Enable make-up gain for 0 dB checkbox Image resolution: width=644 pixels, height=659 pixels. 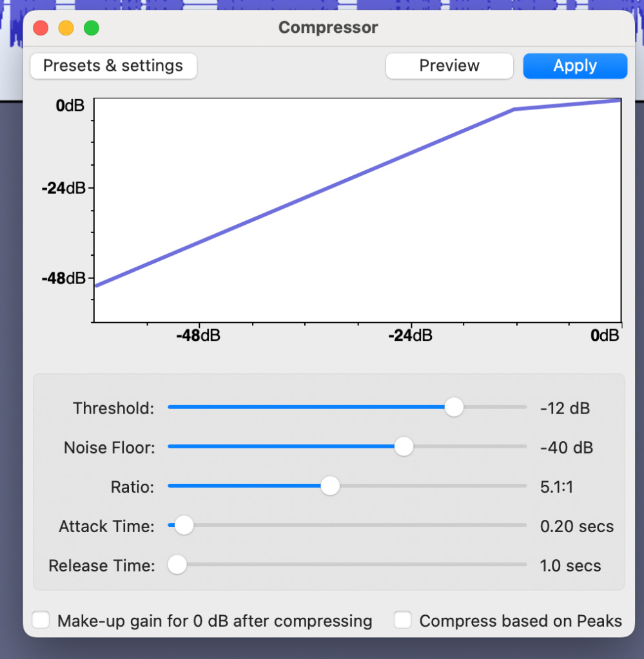tap(41, 620)
